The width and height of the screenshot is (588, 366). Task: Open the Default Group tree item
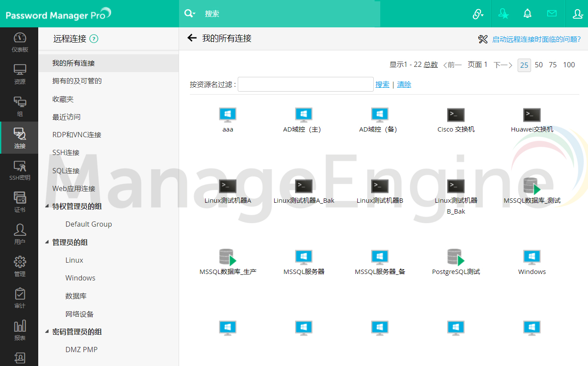[89, 224]
